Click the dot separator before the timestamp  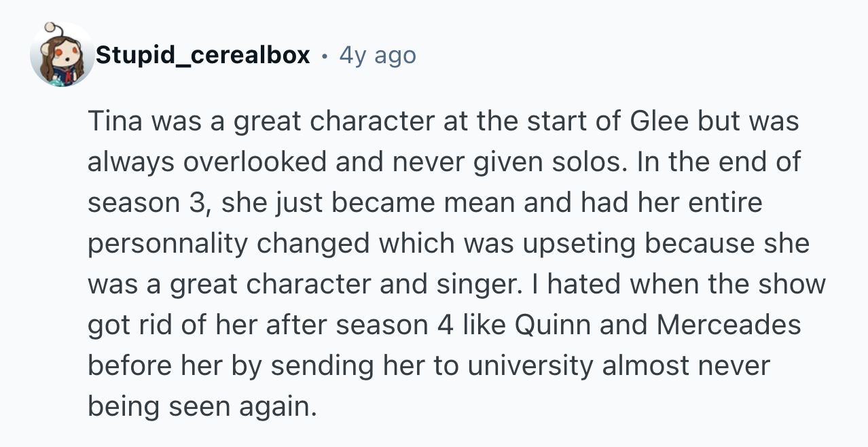click(x=325, y=56)
